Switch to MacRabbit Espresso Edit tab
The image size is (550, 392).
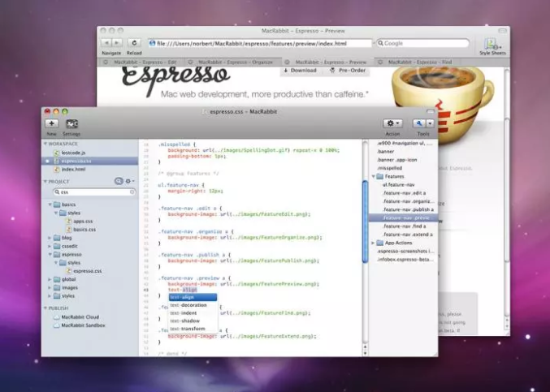[x=145, y=62]
